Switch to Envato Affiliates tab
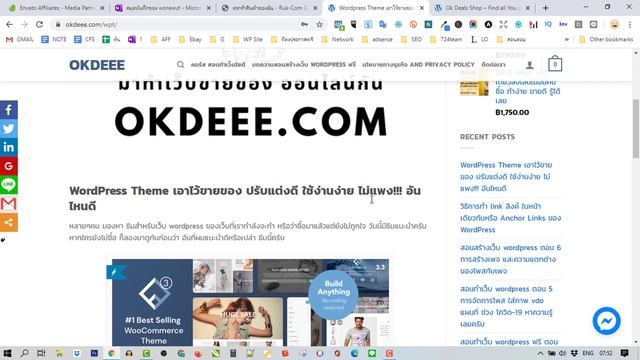This screenshot has height=360, width=640. [x=57, y=8]
